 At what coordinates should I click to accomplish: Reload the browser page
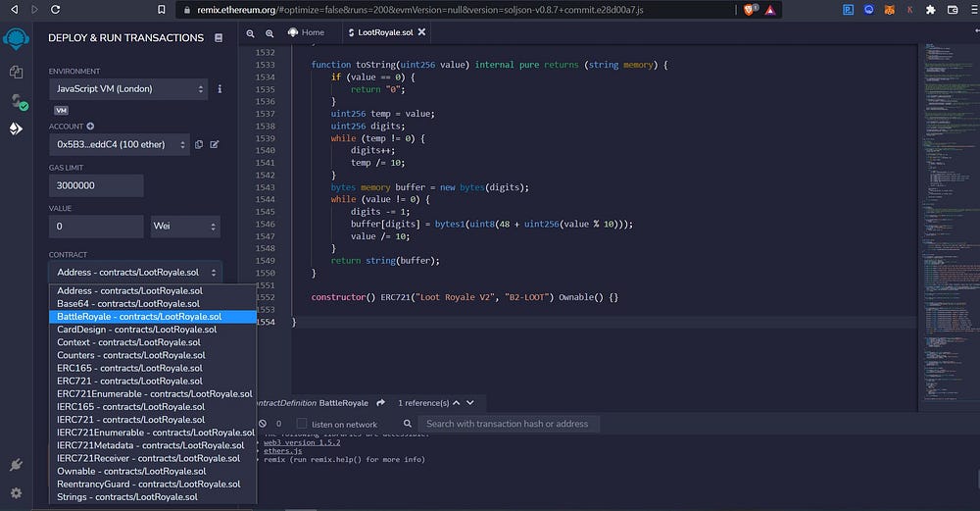coord(55,10)
